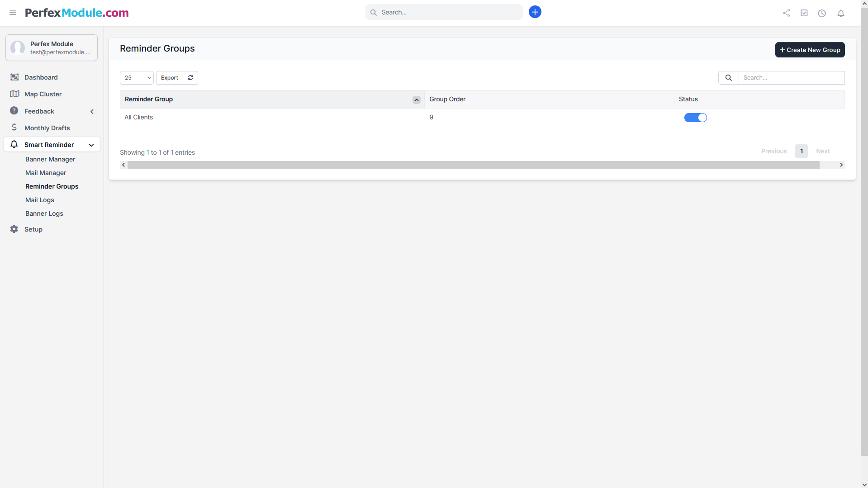Click the table Search input field

point(791,78)
